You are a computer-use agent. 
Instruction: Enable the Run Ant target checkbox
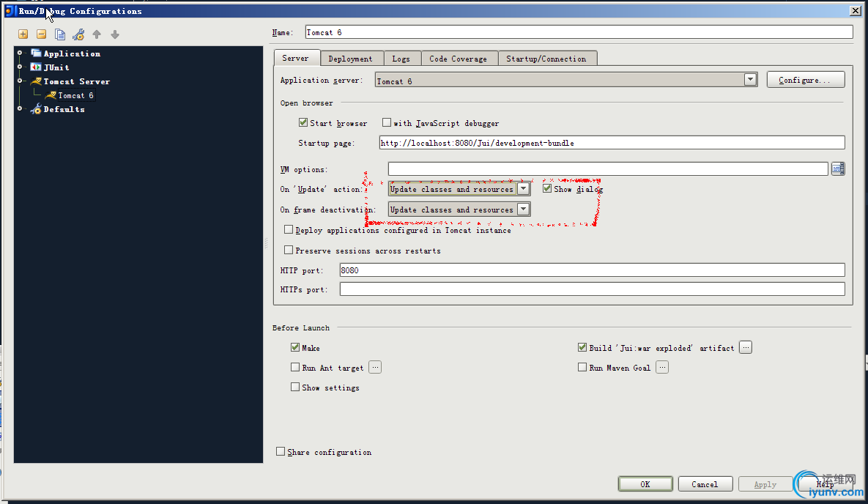coord(295,367)
